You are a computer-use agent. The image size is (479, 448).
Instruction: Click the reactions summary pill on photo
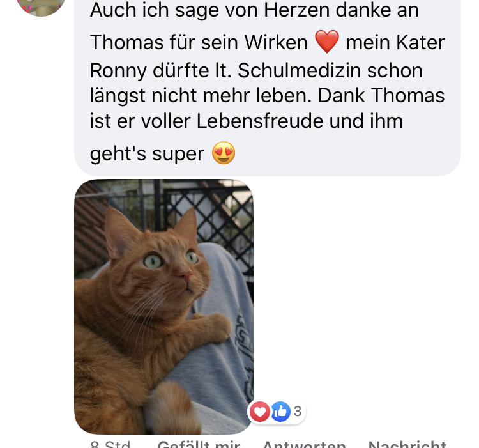(277, 412)
